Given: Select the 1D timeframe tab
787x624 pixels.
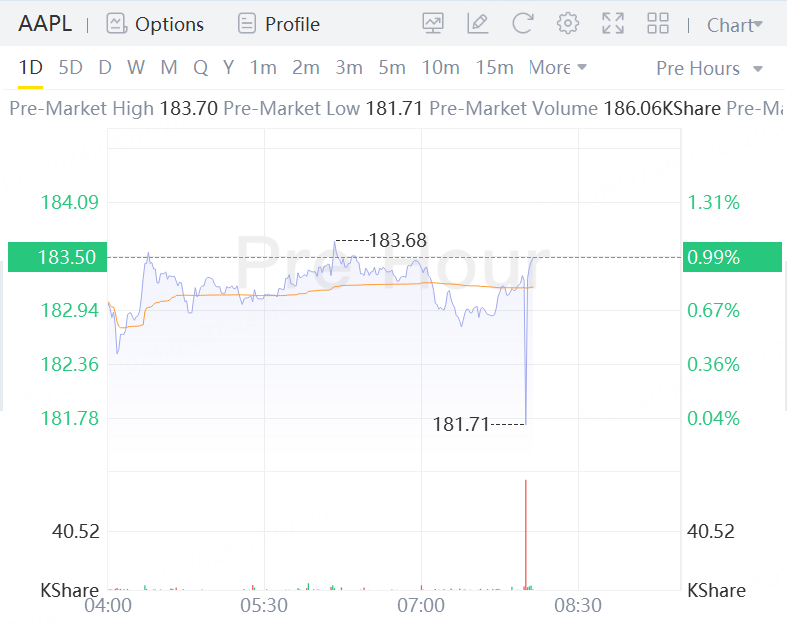Looking at the screenshot, I should (31, 68).
